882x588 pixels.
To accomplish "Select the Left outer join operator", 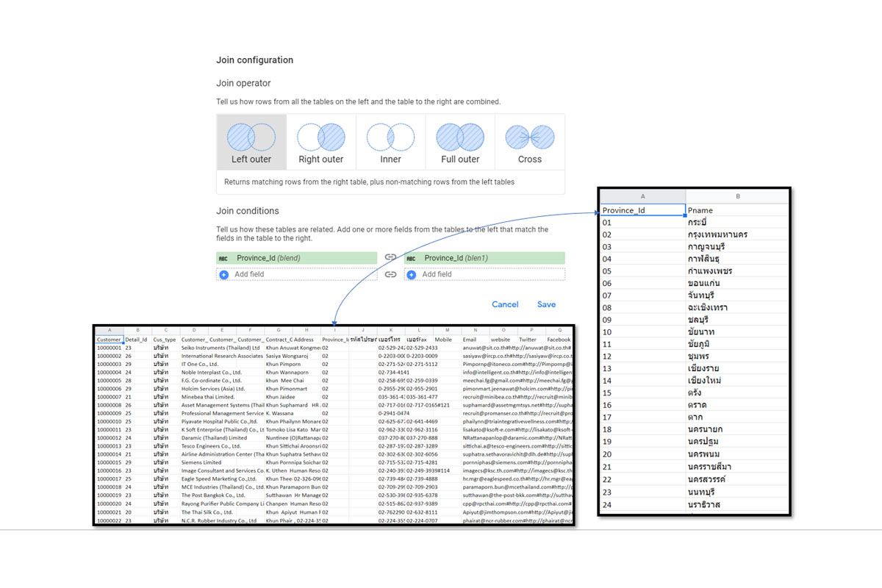I will (x=251, y=143).
